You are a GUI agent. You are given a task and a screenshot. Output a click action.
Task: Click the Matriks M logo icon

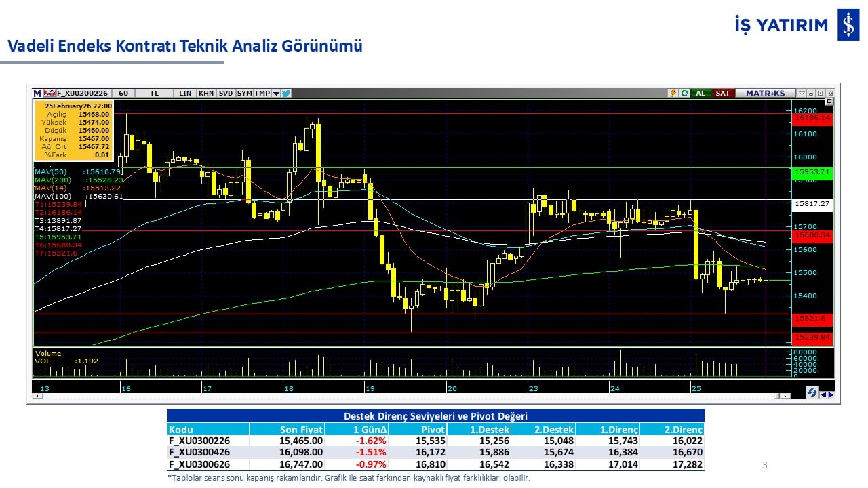point(37,94)
